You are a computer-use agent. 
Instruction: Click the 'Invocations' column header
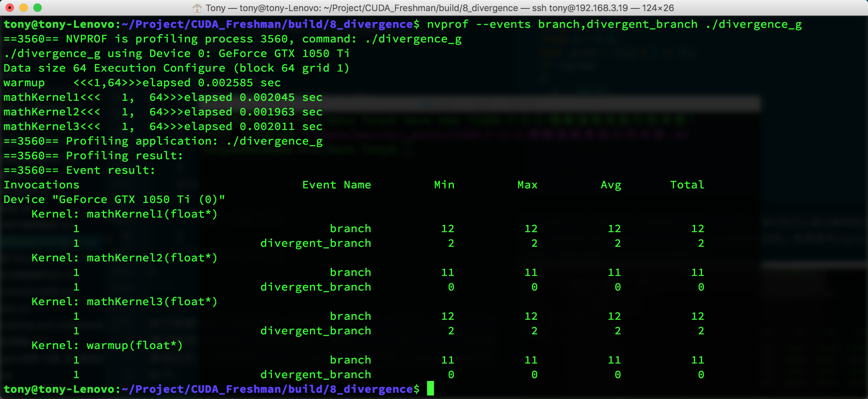[41, 185]
